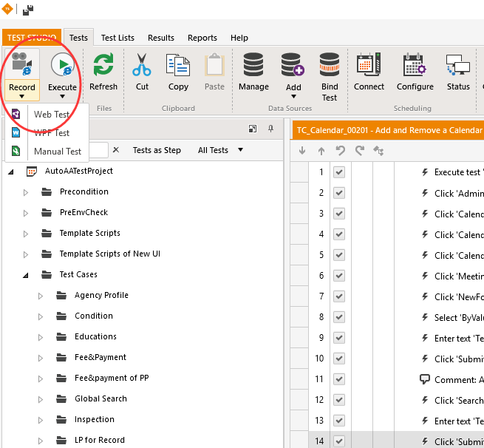Click the Cut scissors icon

[142, 64]
